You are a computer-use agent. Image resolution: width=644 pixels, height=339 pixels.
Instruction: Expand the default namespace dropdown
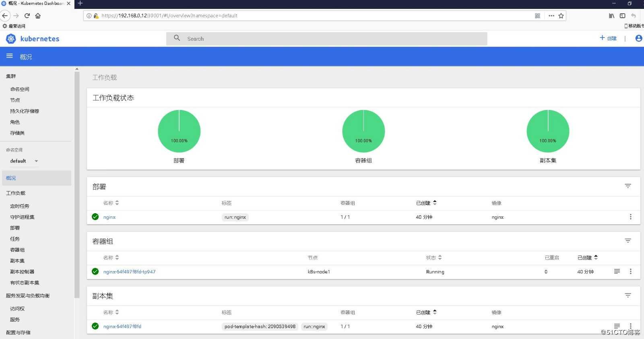tap(24, 161)
